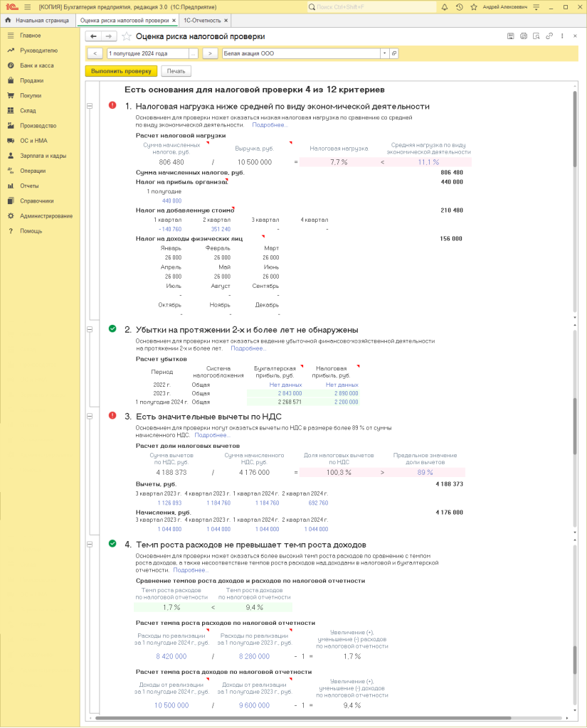587x728 pixels.
Task: Switch to the 1С-Отчетность tab
Action: coord(201,21)
